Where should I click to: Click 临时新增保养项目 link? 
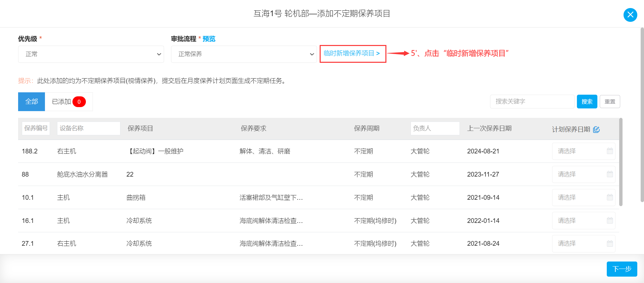pos(352,53)
